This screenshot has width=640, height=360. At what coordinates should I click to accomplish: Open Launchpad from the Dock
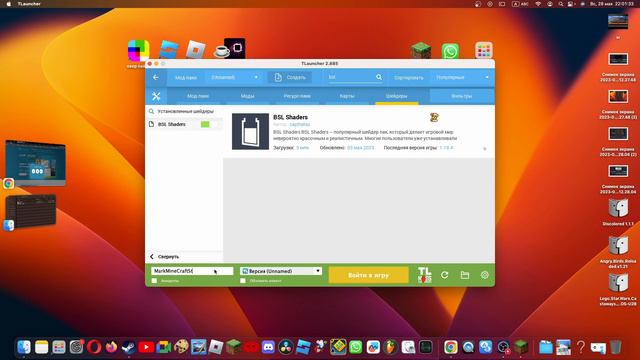pos(59,347)
